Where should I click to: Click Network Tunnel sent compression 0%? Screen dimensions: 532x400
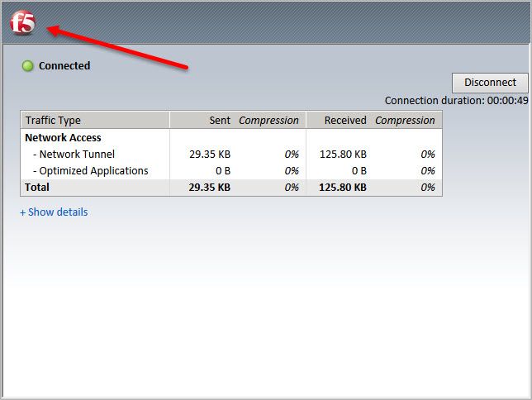pyautogui.click(x=292, y=155)
